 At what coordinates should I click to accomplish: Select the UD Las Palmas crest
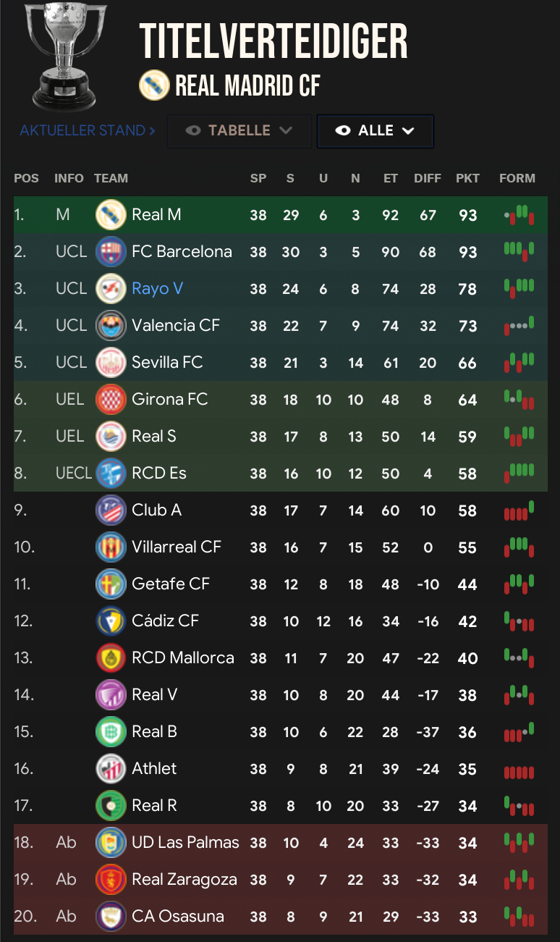[x=111, y=843]
